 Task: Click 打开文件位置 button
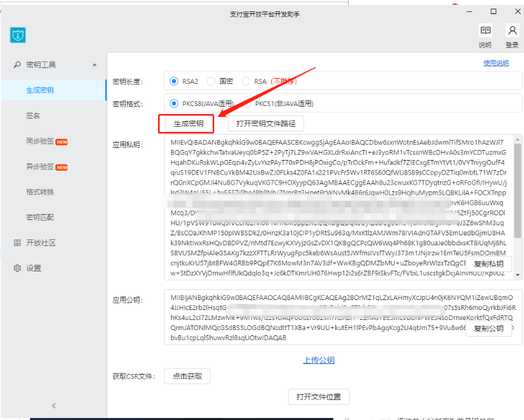(319, 397)
